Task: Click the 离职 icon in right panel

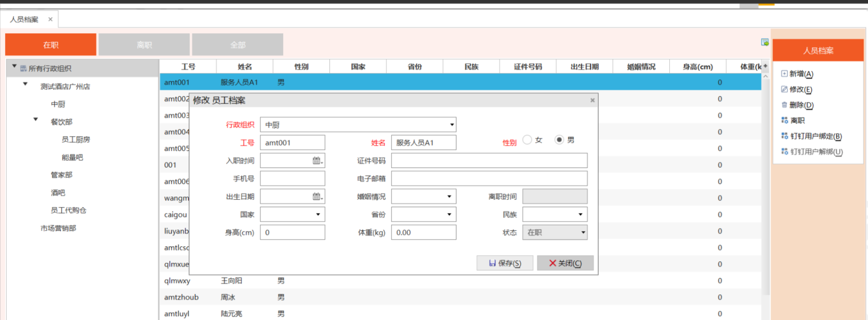Action: (785, 121)
